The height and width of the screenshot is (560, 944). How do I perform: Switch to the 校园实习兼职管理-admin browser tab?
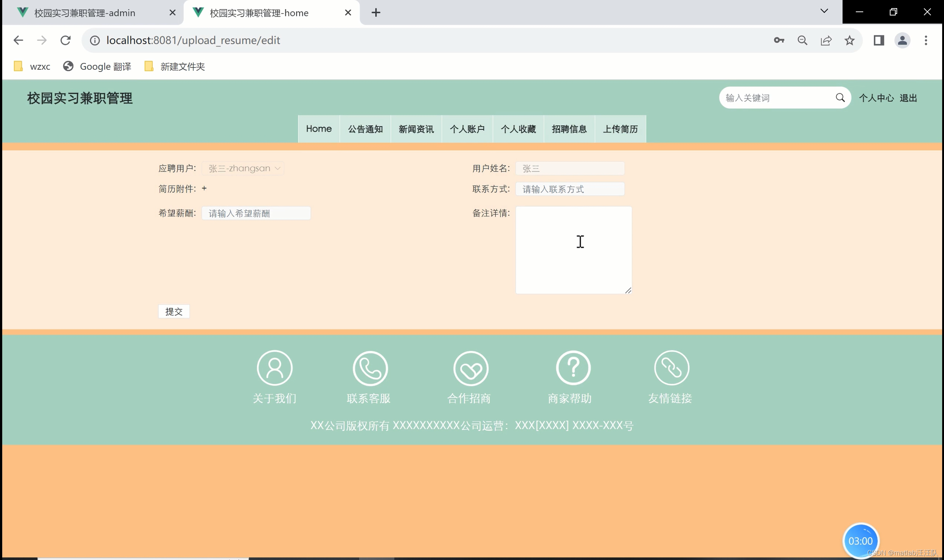[x=85, y=13]
